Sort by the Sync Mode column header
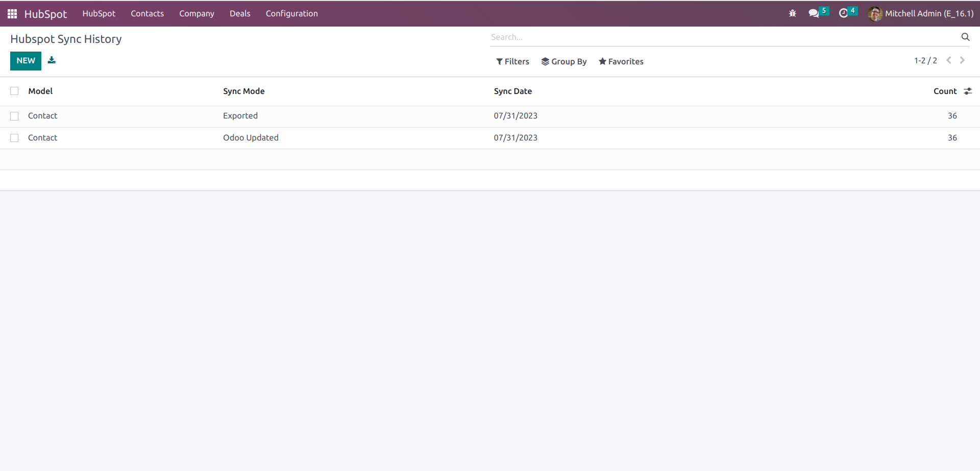The image size is (980, 471). [x=243, y=91]
